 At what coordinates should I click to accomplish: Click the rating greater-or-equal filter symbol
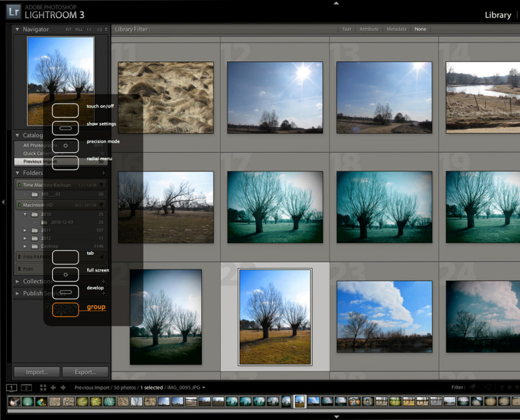pyautogui.click(x=502, y=387)
